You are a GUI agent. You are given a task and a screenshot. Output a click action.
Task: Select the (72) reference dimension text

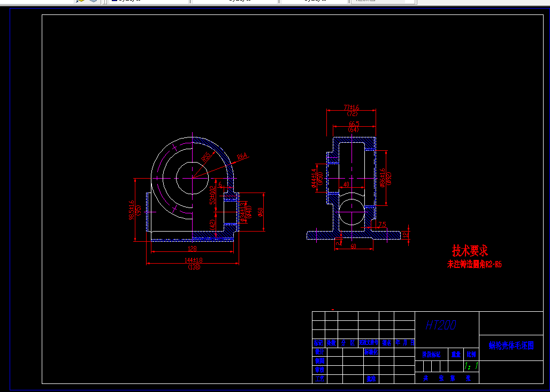pyautogui.click(x=352, y=113)
